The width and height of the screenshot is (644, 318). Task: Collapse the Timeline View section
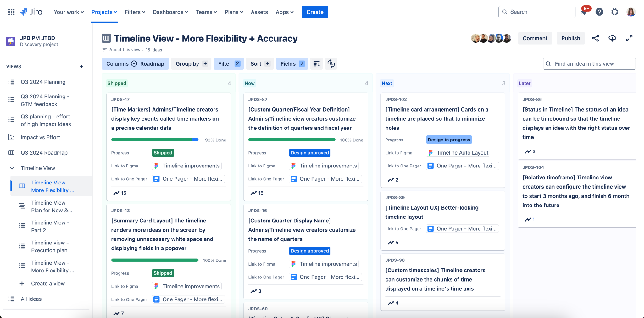pyautogui.click(x=12, y=168)
